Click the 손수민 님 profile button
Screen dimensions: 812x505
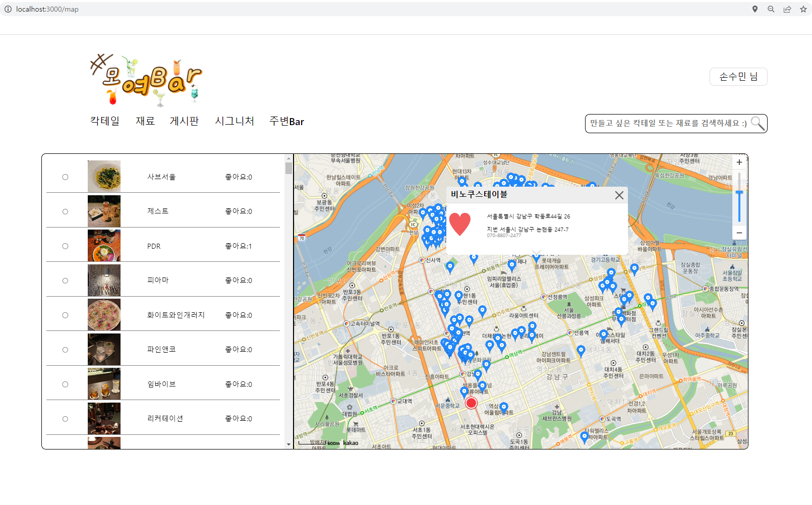click(x=738, y=76)
